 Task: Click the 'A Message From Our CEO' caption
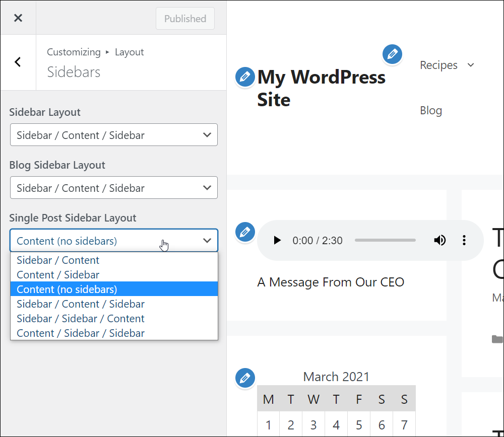(331, 282)
